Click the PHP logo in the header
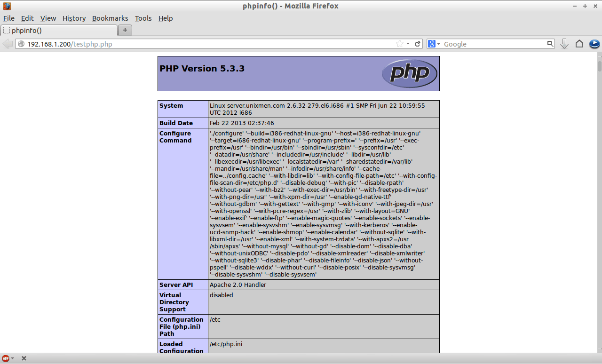 409,73
